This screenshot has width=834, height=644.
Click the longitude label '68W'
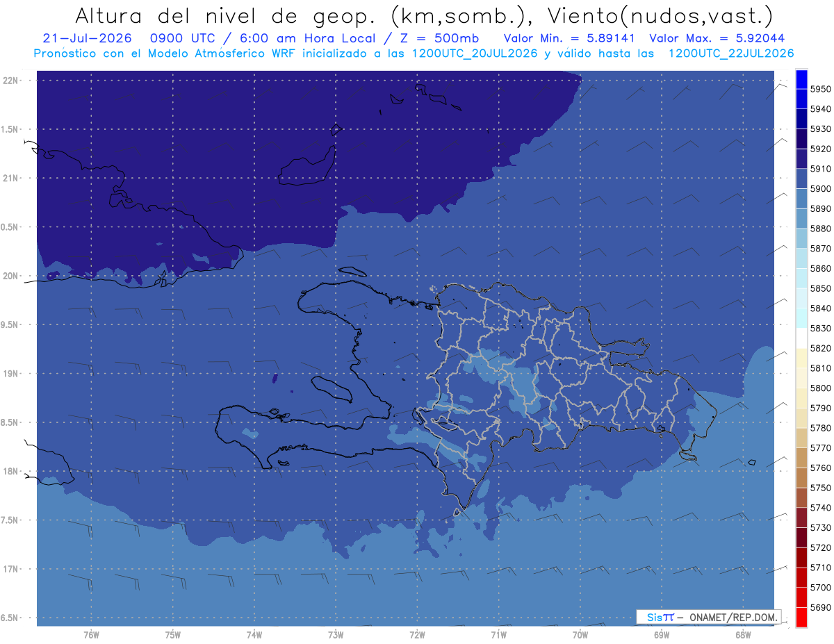743,634
